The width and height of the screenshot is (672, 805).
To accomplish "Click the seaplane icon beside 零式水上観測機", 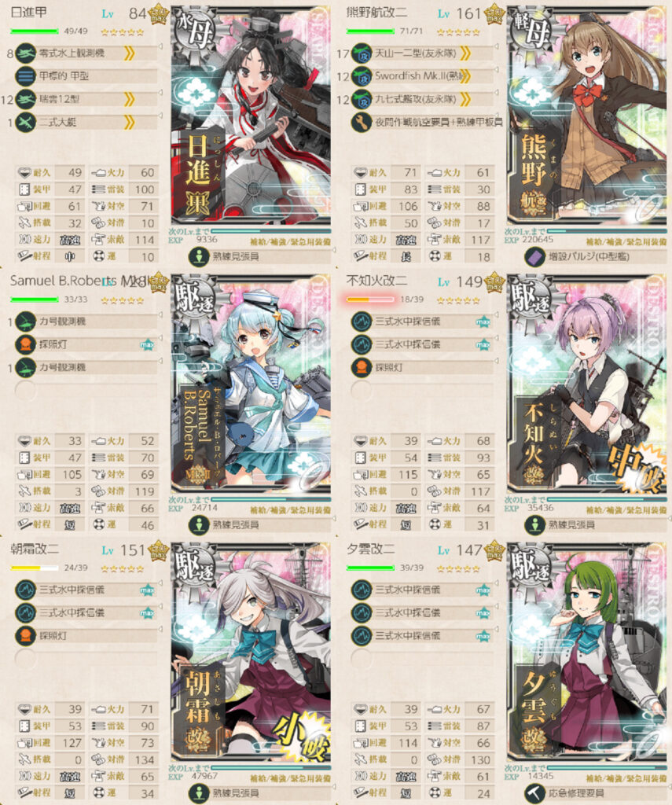I will [24, 53].
